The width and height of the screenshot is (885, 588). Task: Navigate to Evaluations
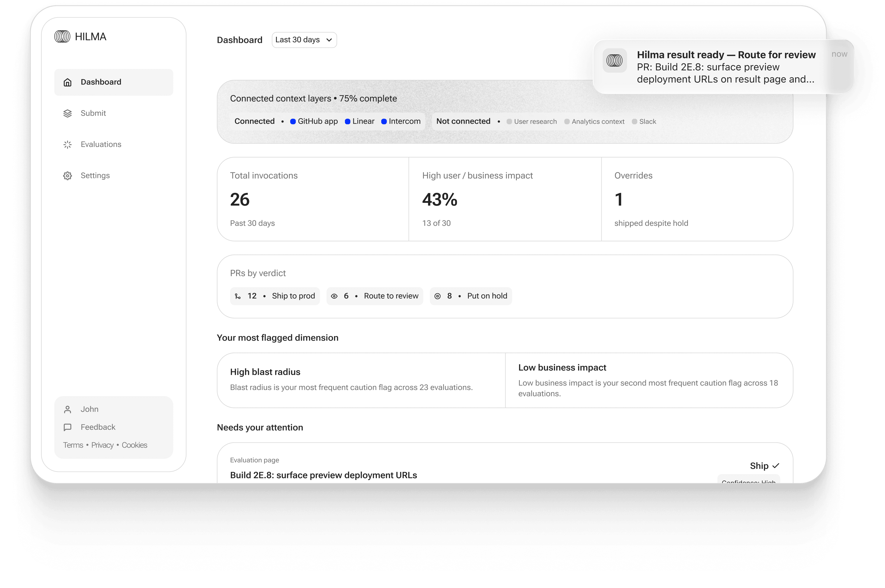[x=113, y=144]
